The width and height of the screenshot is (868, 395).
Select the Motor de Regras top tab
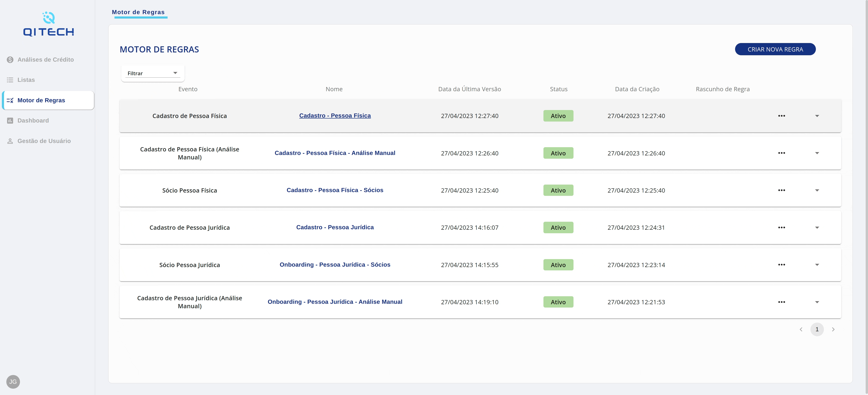pos(138,12)
